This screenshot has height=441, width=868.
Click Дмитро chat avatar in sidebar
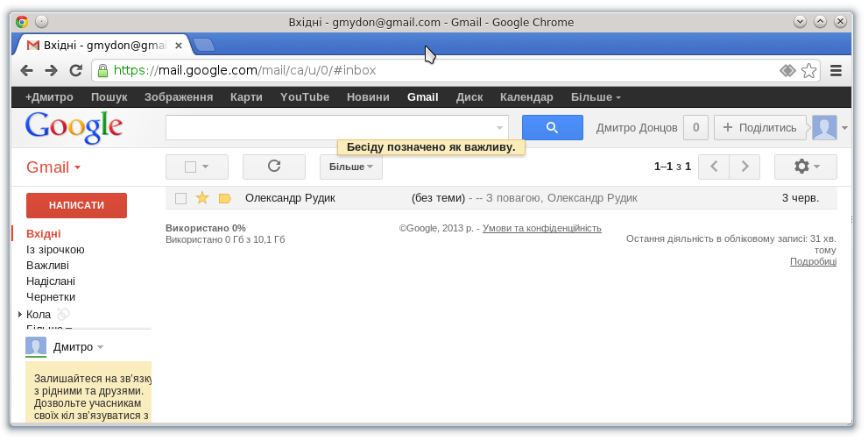(x=36, y=347)
